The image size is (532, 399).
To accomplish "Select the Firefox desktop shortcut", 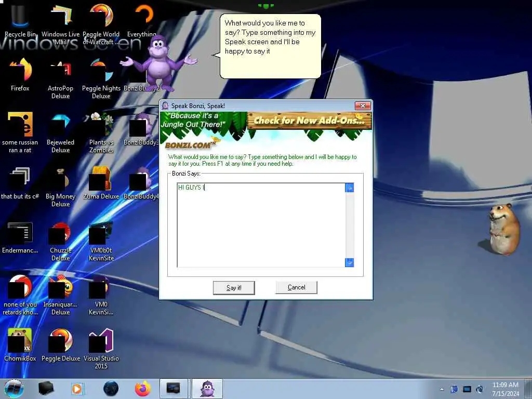I will click(x=20, y=74).
